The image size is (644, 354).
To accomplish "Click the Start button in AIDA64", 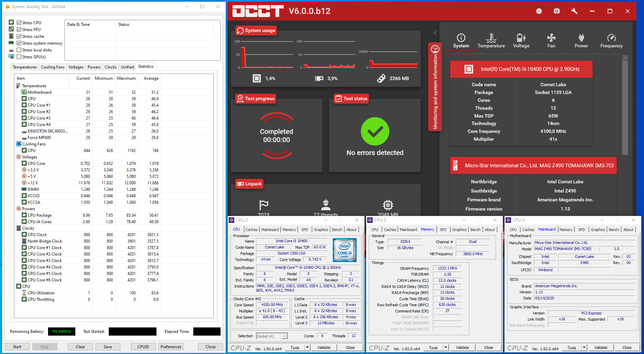I will click(17, 347).
